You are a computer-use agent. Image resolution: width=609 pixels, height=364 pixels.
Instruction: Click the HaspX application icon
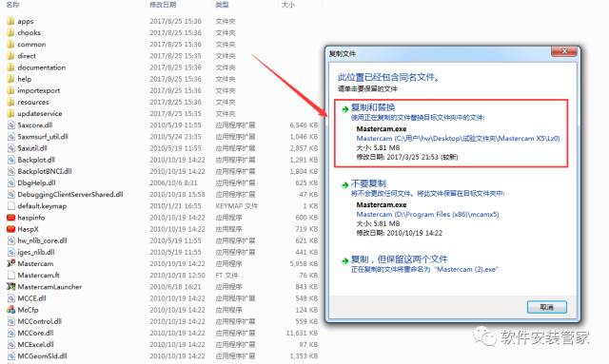10,229
